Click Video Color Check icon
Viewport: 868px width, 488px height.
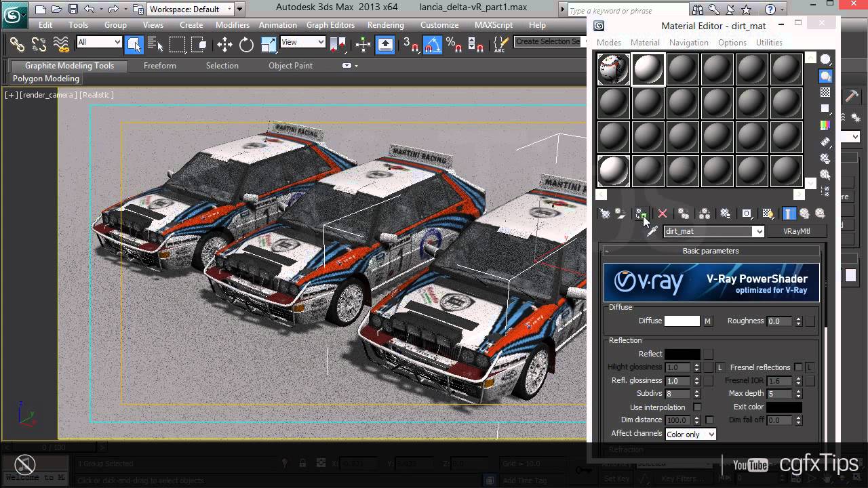tap(825, 125)
